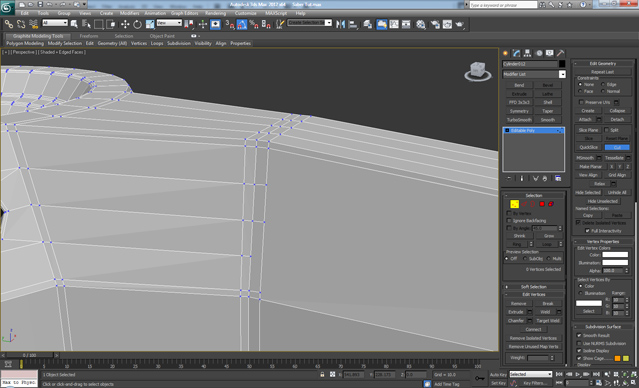639x388 pixels.
Task: Collapse the Edit Geometry rollout
Action: tap(604, 64)
